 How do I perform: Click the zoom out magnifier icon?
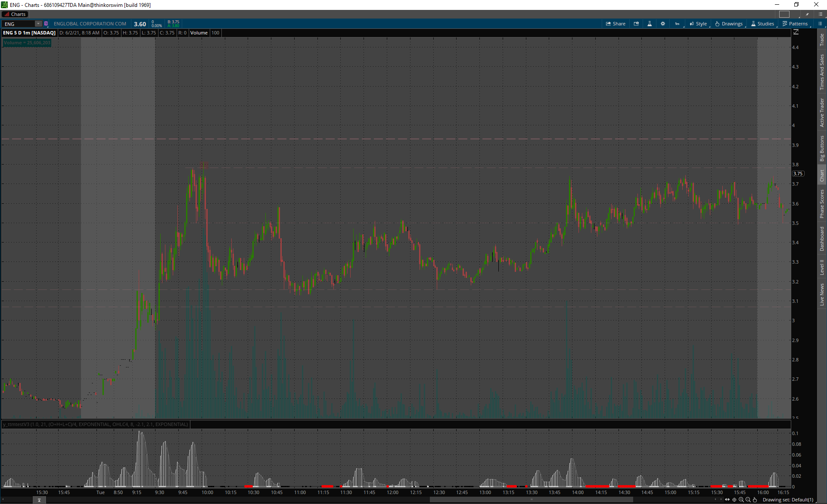click(748, 500)
